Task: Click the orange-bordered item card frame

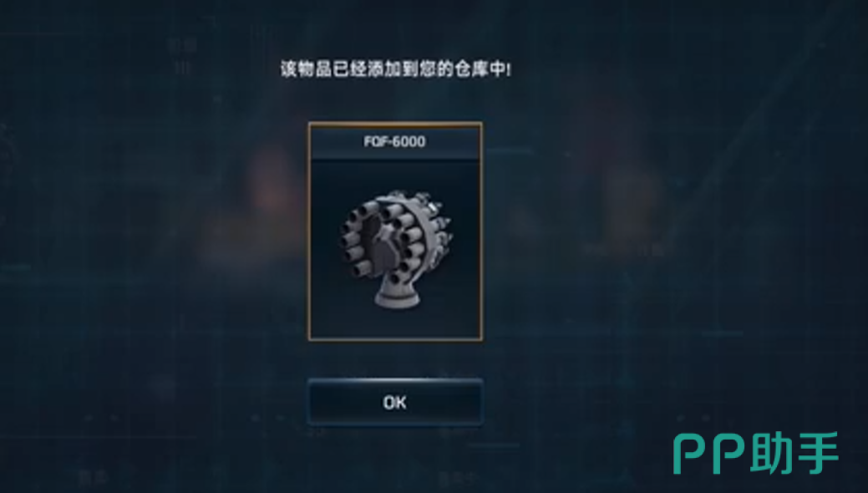Action: pyautogui.click(x=395, y=231)
